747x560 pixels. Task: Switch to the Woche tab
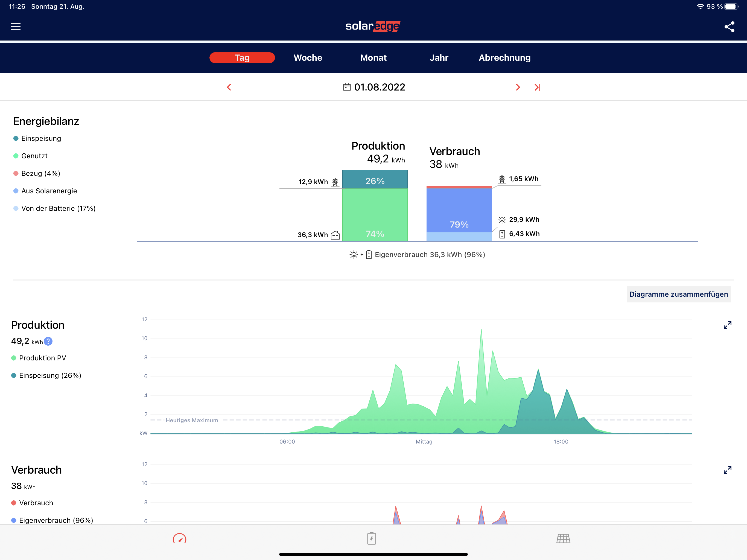[308, 58]
